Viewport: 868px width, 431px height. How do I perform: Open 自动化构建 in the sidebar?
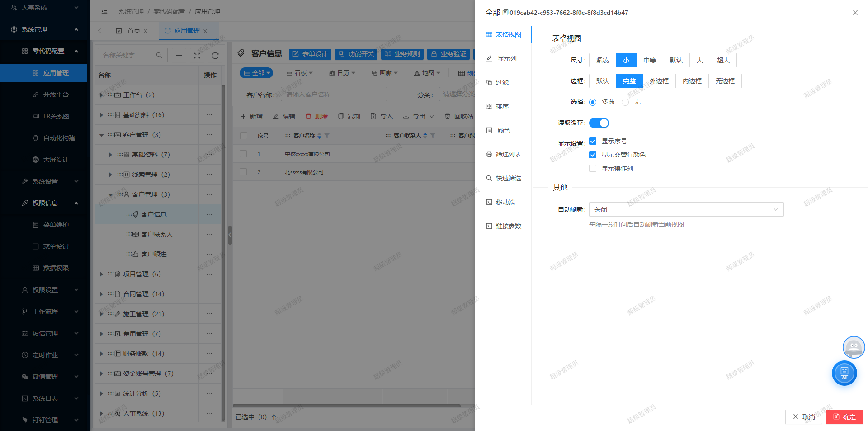[43, 138]
